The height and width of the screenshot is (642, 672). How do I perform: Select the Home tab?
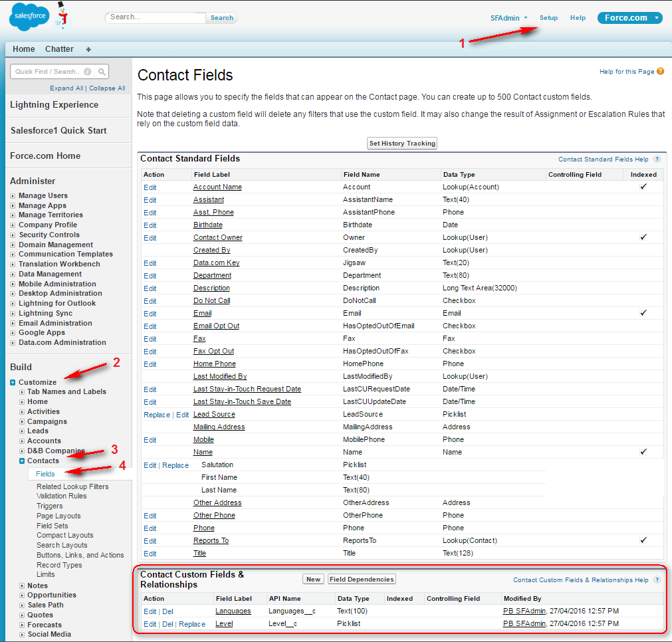(x=24, y=49)
